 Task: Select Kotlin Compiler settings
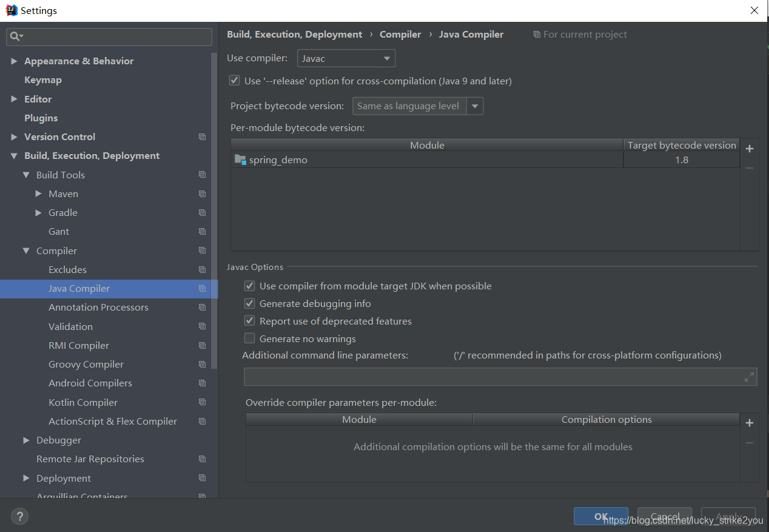[83, 403]
